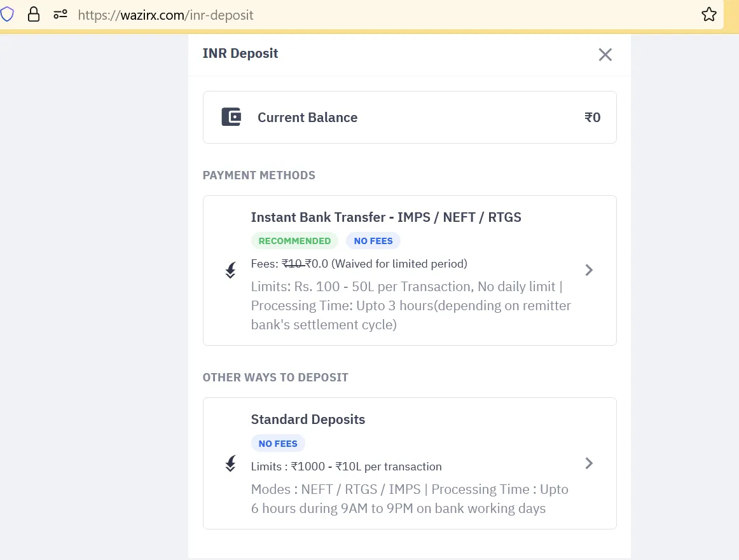
Task: Select the wazirx.com URL in address bar
Action: (165, 15)
